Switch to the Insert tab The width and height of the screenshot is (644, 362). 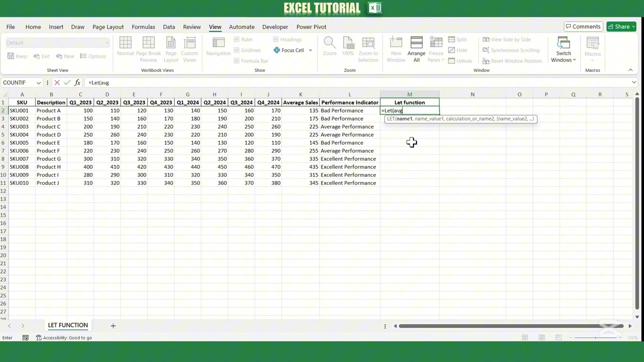pyautogui.click(x=56, y=27)
